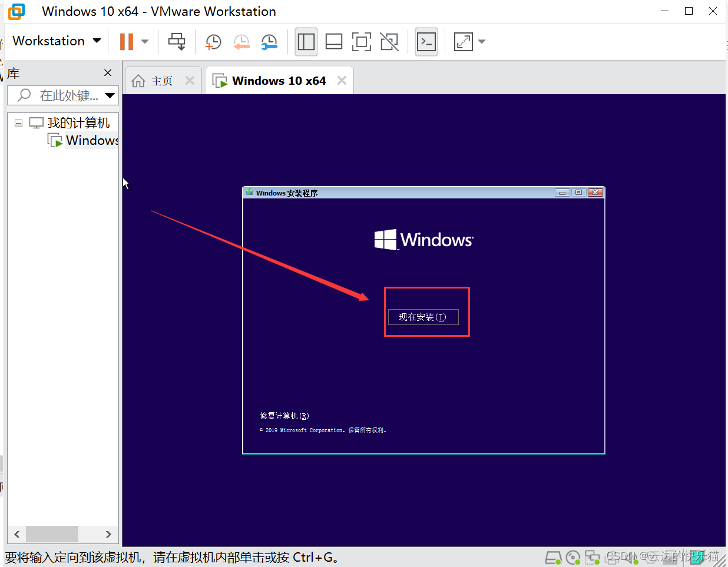The image size is (728, 567).
Task: Maximize the Windows 安装程序 window
Action: (578, 193)
